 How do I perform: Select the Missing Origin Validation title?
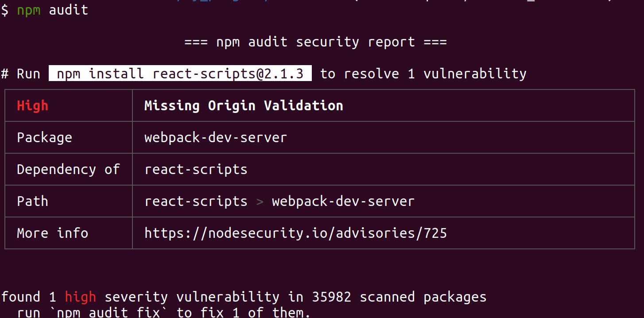point(244,106)
